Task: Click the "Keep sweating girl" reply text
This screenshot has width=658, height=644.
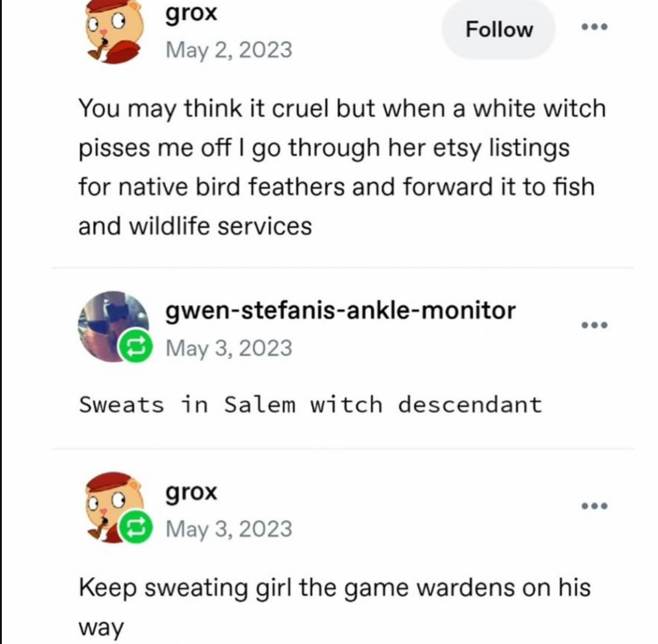Action: 334,607
